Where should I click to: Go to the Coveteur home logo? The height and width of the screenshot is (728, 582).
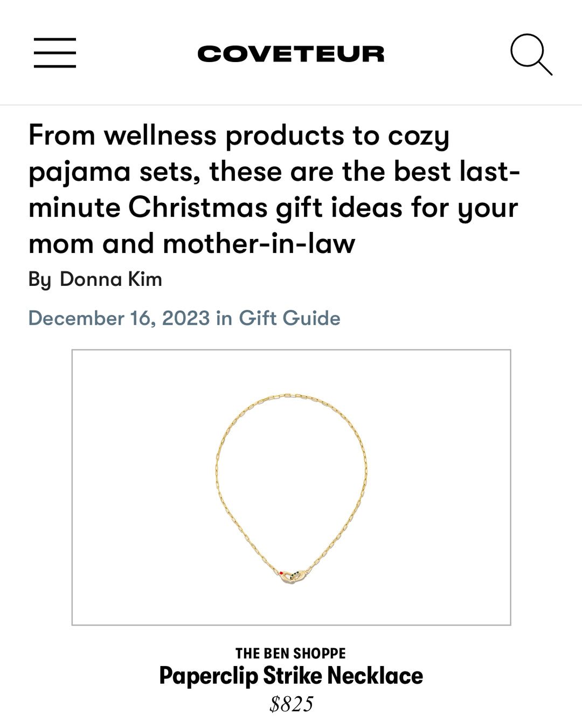pyautogui.click(x=291, y=54)
